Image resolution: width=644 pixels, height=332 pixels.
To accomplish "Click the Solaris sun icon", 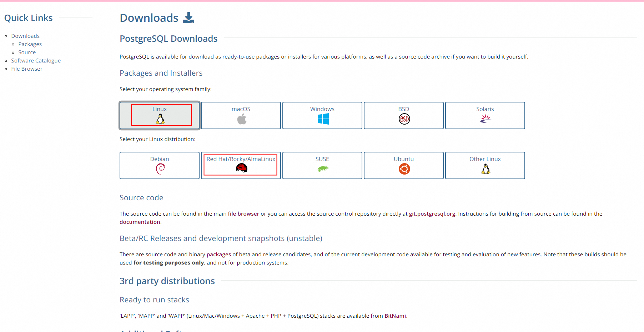I will pos(485,119).
